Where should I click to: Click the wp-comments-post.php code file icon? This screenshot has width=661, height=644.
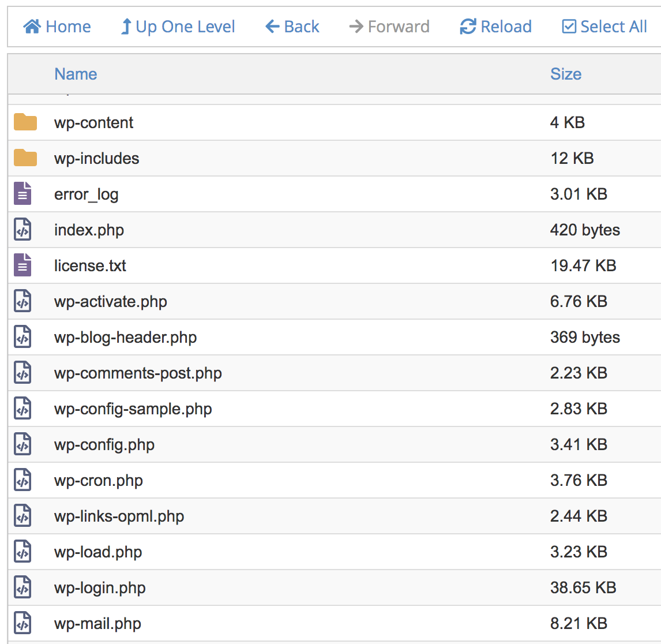[22, 373]
